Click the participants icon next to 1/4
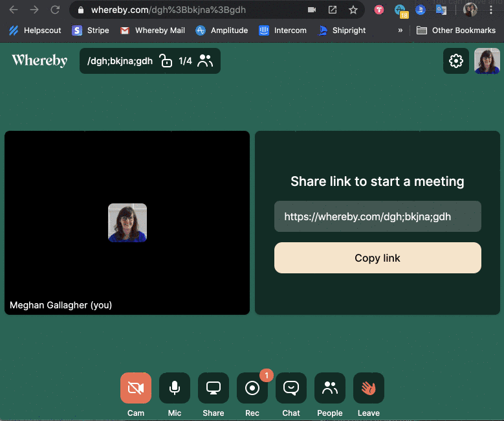Image resolution: width=504 pixels, height=421 pixels. [x=205, y=61]
